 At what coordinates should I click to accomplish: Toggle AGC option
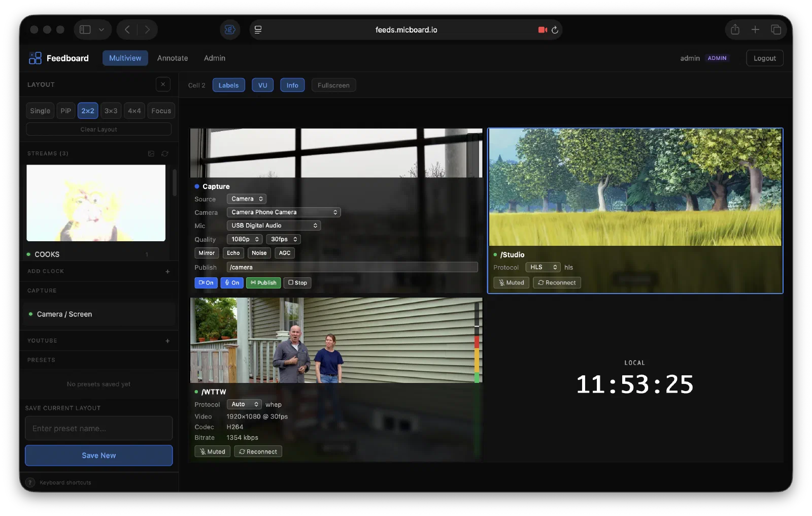(285, 253)
